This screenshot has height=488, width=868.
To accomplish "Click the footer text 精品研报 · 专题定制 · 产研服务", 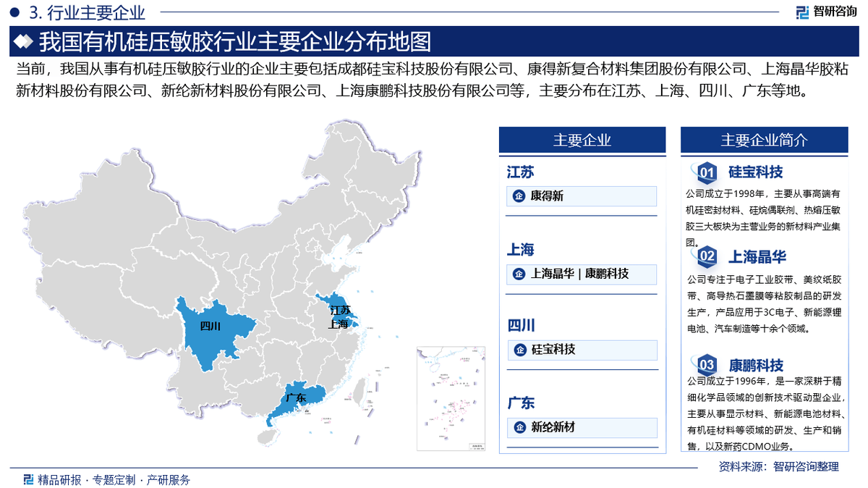I will coord(114,479).
